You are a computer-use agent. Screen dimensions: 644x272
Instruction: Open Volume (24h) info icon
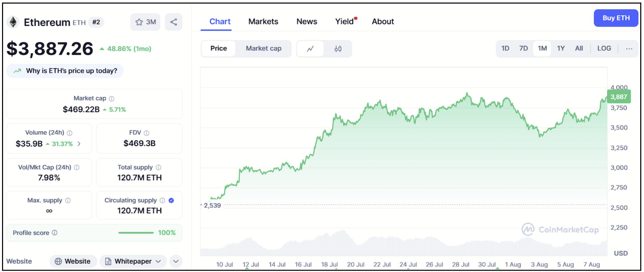(70, 133)
